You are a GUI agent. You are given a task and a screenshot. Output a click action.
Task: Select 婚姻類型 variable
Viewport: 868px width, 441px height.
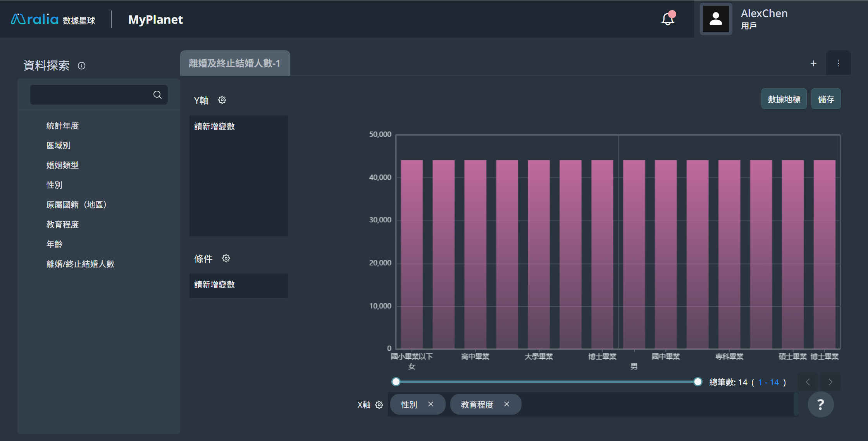62,165
